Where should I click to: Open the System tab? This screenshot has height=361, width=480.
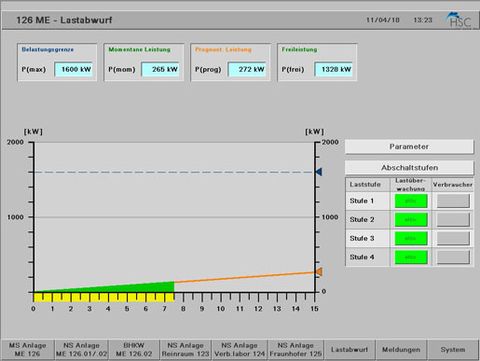point(453,349)
